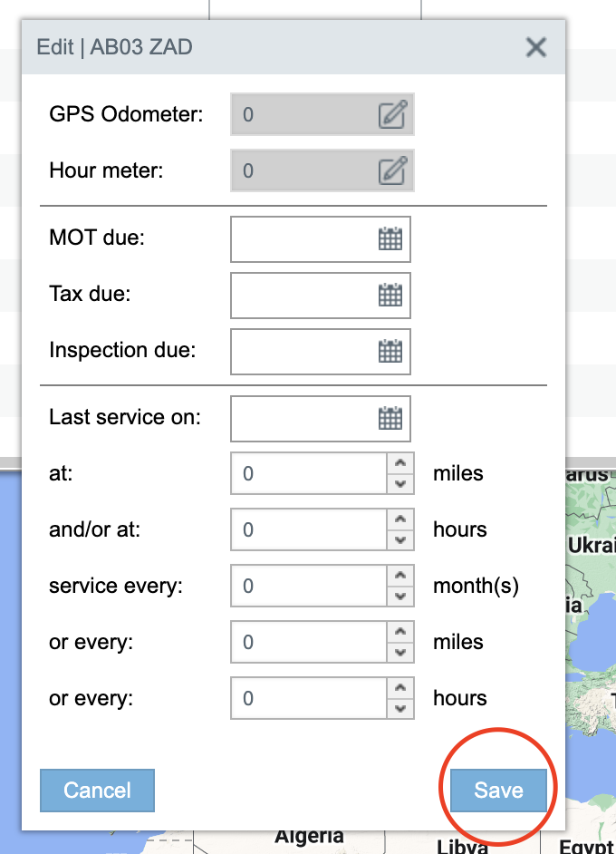Focus the MOT due date field
This screenshot has width=616, height=854.
coord(303,239)
